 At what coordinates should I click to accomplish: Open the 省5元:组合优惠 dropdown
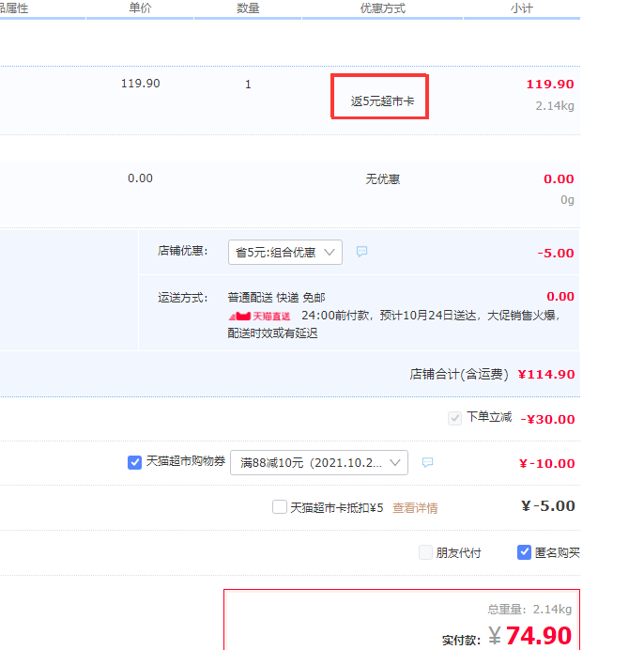(x=285, y=252)
